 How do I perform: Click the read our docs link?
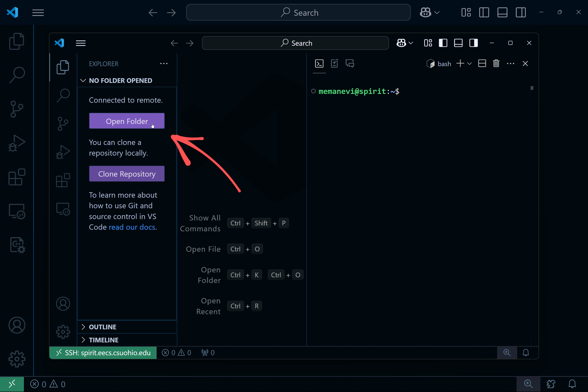[132, 227]
